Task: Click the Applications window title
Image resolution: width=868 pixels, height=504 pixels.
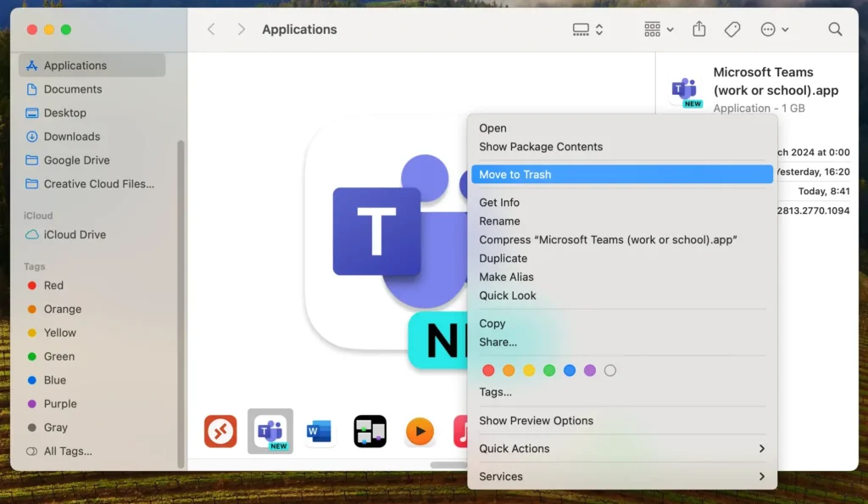Action: pos(299,30)
